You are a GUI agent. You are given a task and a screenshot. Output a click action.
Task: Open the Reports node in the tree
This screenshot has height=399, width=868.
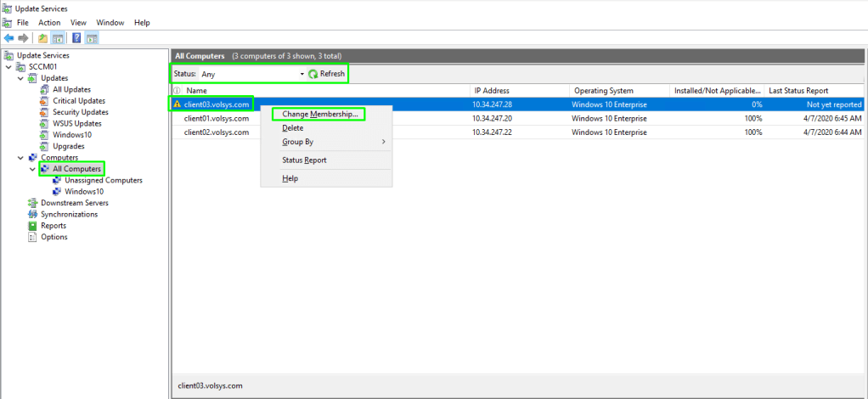click(54, 226)
